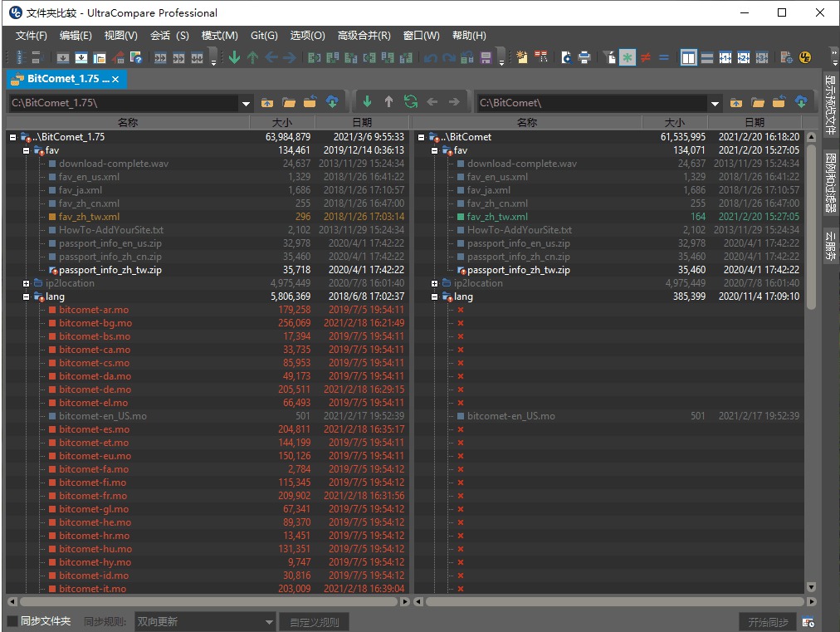Screen dimensions: 840x632
Task: Open the left path C:\BitComet_1.75\ dropdown arrow
Action: pos(246,103)
